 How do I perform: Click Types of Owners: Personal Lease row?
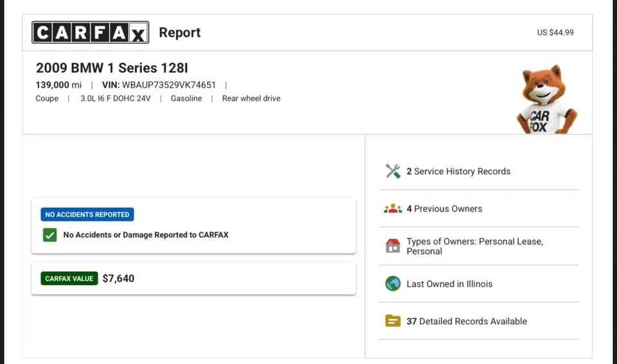tap(478, 247)
